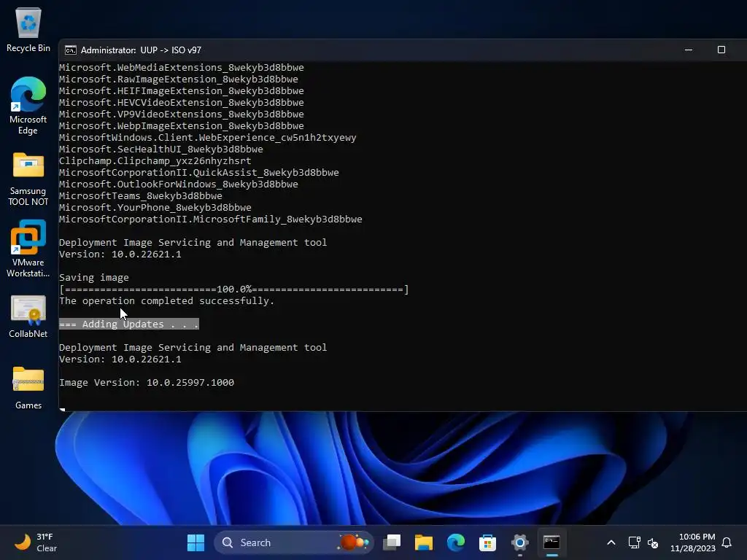Open the weather widget showing 31°F Clear
Image resolution: width=747 pixels, height=560 pixels.
[35, 542]
